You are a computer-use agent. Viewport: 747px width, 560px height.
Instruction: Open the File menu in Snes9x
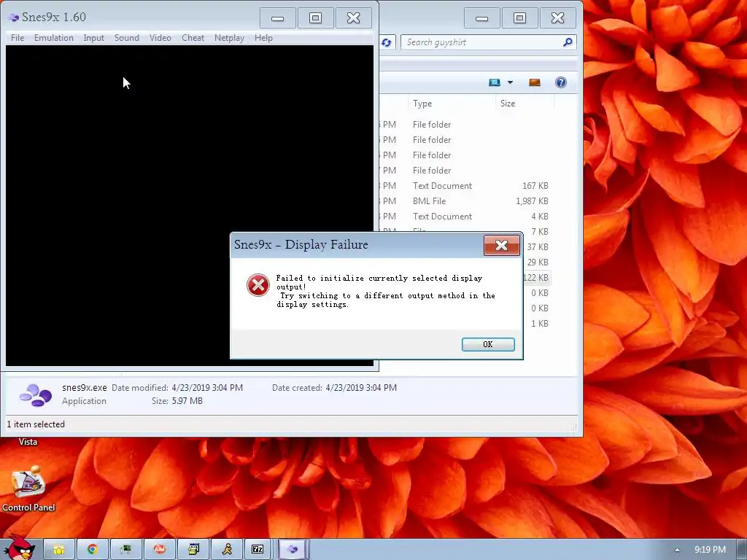click(18, 38)
